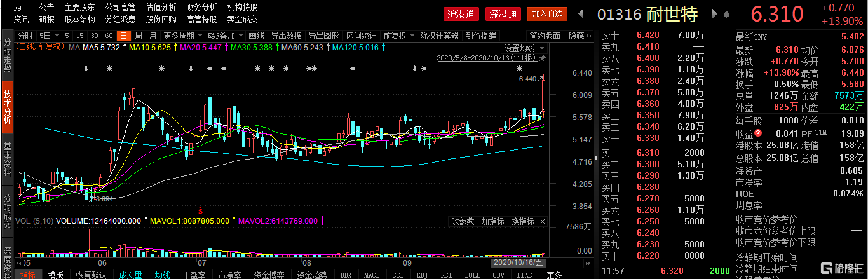
Task: Click the 除权计算器 button
Action: coord(439,36)
